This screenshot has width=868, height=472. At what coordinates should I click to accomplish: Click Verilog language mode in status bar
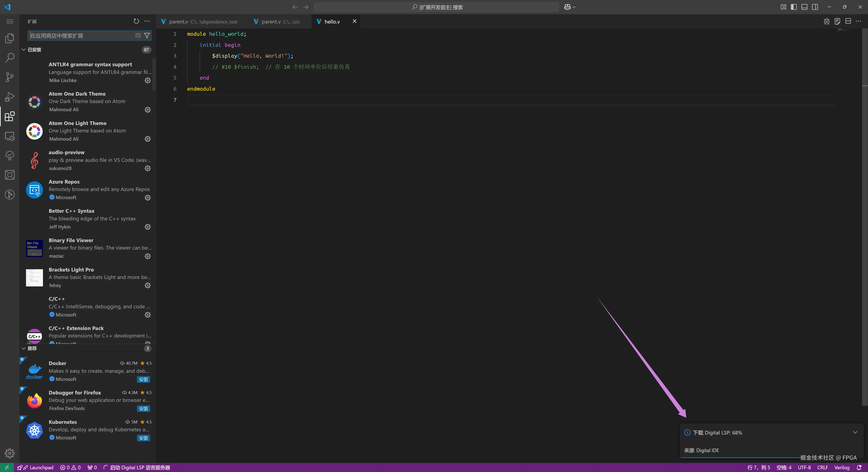[841, 467]
